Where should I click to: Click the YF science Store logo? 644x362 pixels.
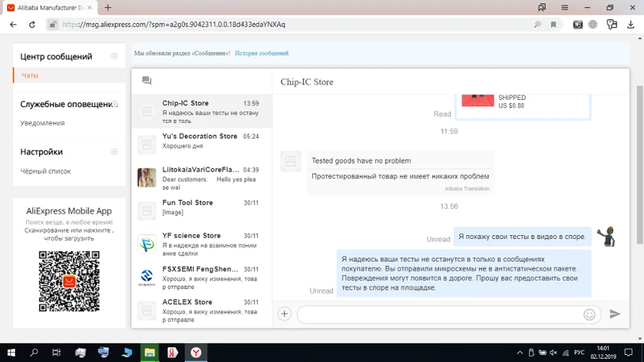tap(147, 244)
